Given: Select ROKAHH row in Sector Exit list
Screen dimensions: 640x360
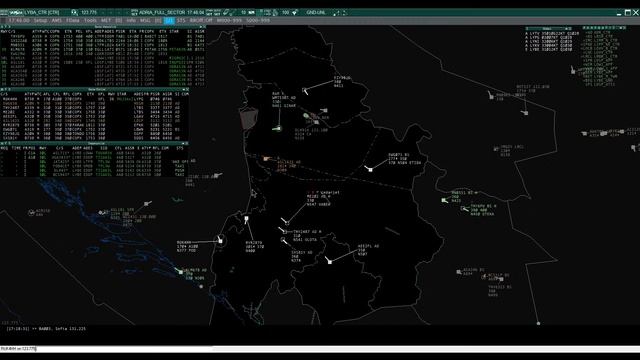Looking at the screenshot, I should point(95,99).
